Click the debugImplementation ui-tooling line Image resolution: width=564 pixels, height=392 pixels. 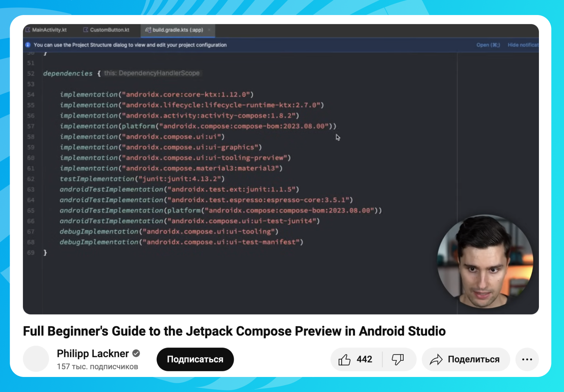click(x=169, y=232)
